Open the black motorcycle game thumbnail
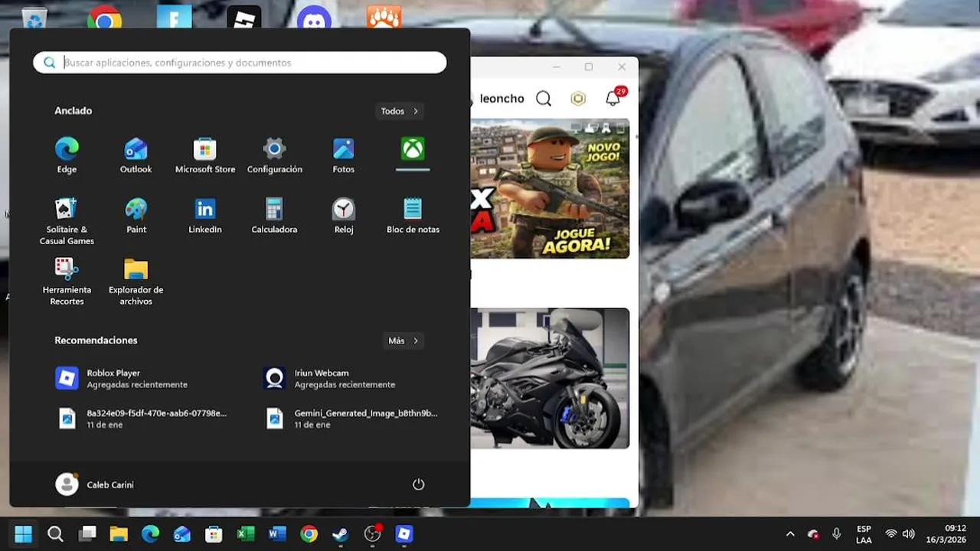 [550, 378]
